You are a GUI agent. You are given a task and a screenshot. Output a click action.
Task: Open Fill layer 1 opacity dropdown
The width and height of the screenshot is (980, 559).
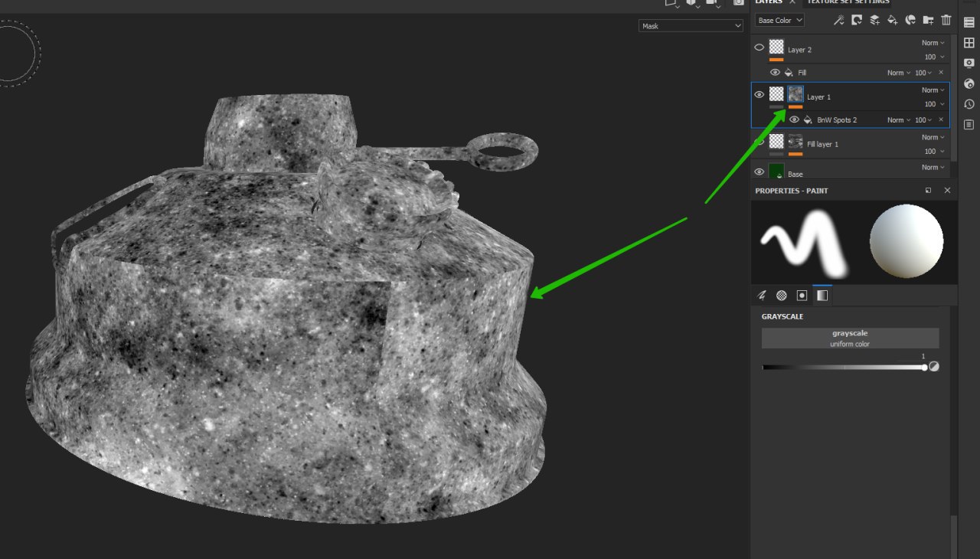coord(934,152)
